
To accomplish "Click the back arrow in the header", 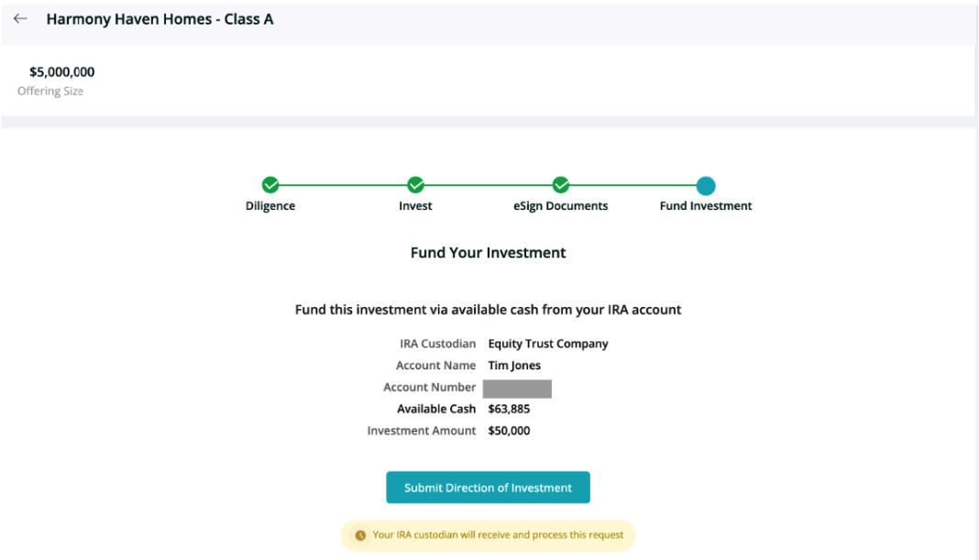I will (x=20, y=17).
